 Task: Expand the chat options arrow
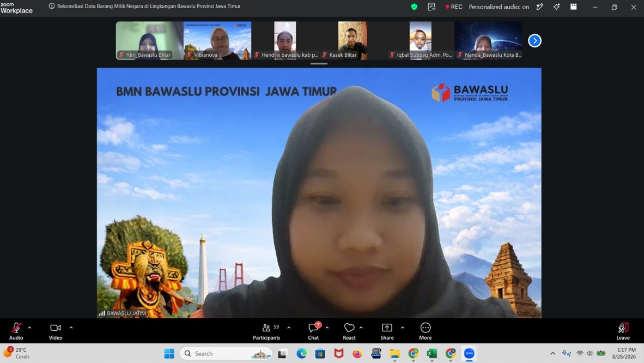327,328
